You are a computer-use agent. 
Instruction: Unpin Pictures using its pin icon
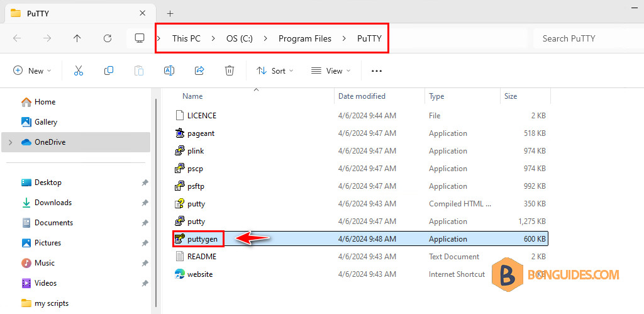(145, 243)
